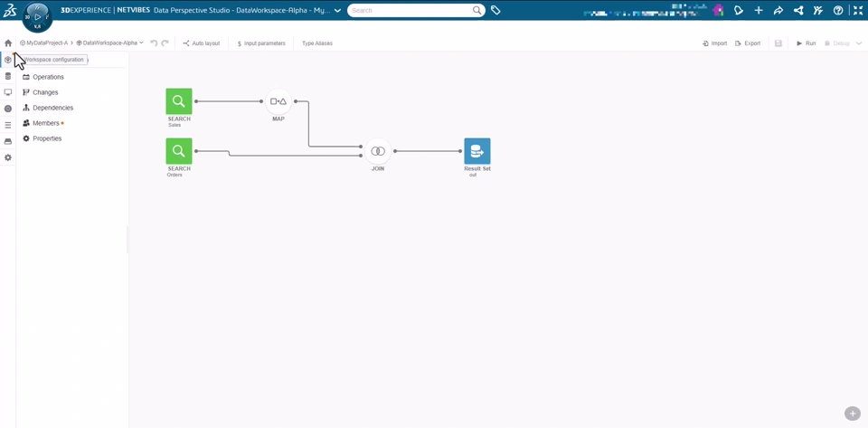Click the tag icon beside search
This screenshot has height=428, width=868.
(x=495, y=10)
